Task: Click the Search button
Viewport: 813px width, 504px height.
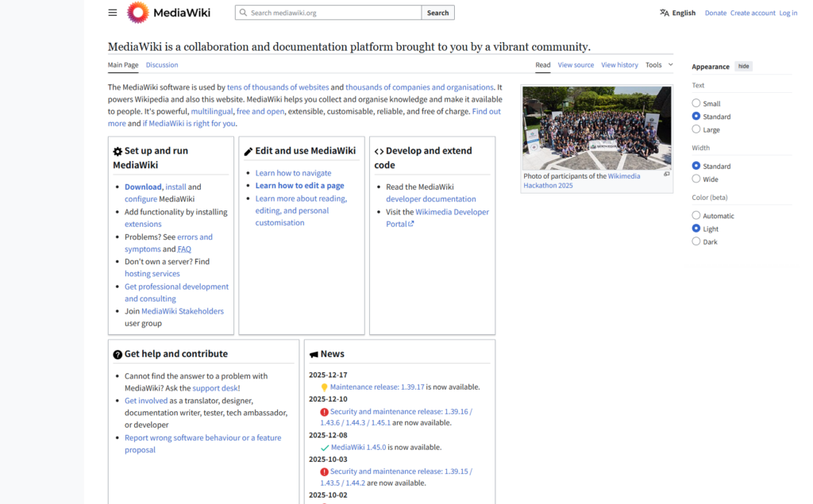Action: tap(437, 13)
